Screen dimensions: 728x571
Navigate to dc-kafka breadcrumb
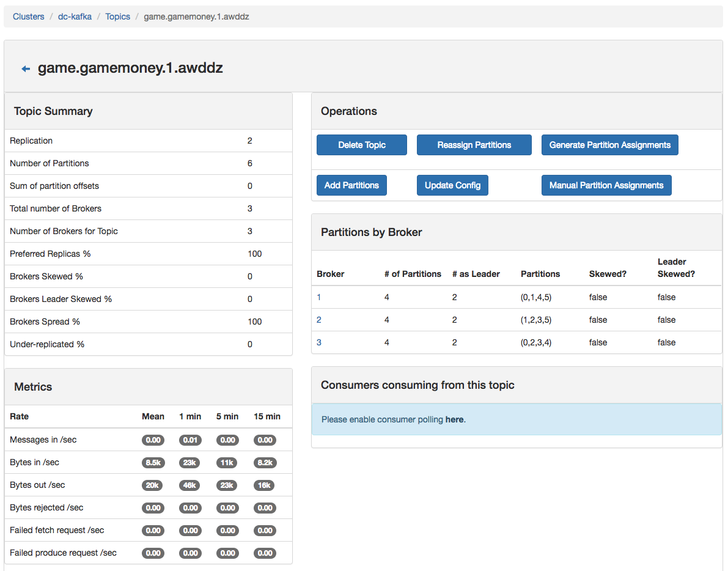point(75,17)
